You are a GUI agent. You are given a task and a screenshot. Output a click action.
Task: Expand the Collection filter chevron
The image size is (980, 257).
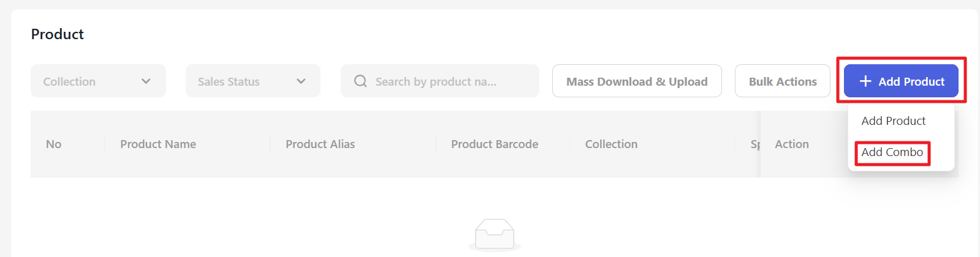(x=146, y=81)
